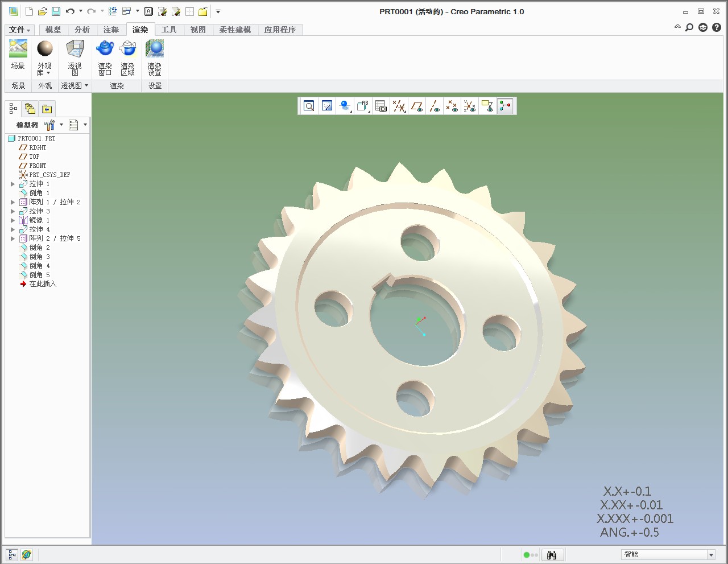The width and height of the screenshot is (728, 564).
Task: Expand the 镜像 1 feature
Action: tap(13, 220)
